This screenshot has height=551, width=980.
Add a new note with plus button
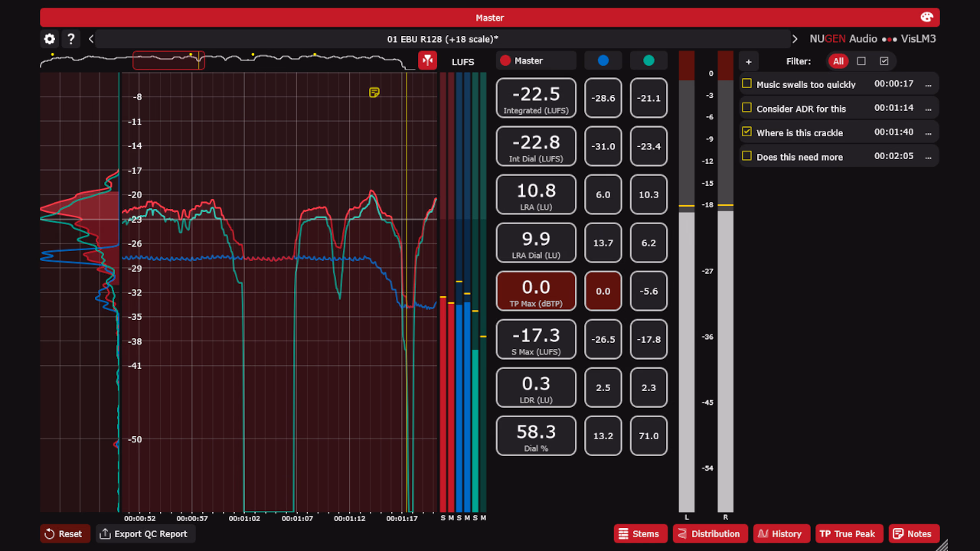click(x=749, y=61)
